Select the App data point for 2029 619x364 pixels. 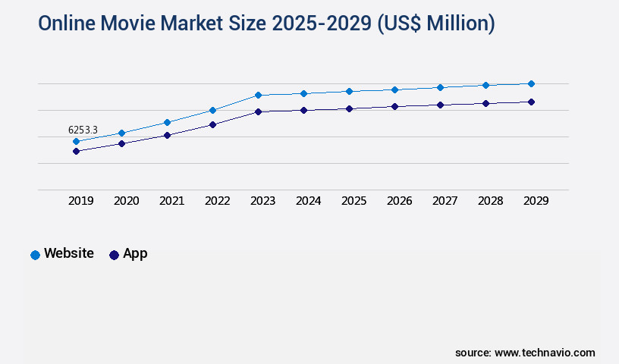pyautogui.click(x=531, y=102)
